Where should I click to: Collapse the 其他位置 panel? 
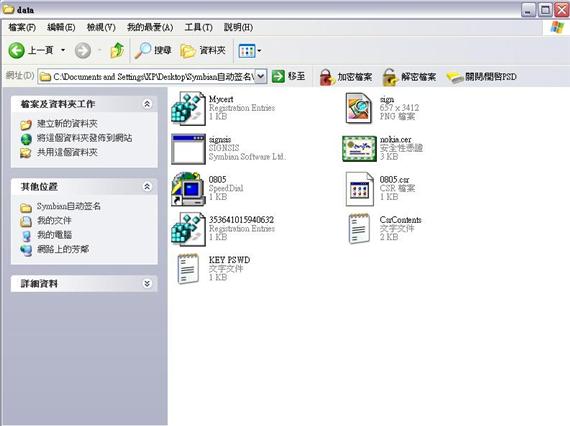point(147,186)
